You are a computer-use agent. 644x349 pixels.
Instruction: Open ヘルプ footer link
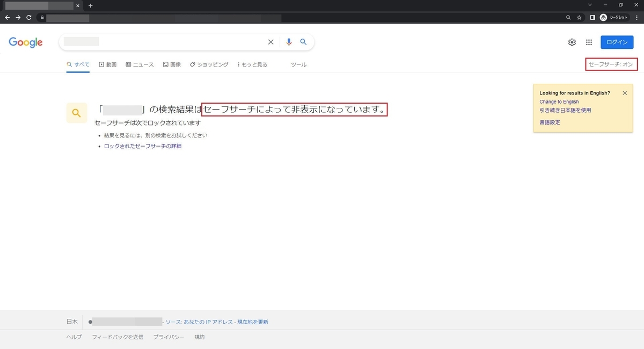pyautogui.click(x=74, y=337)
